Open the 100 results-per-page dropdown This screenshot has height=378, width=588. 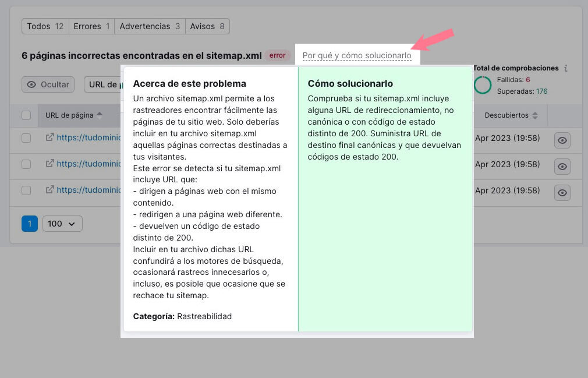[x=62, y=223]
